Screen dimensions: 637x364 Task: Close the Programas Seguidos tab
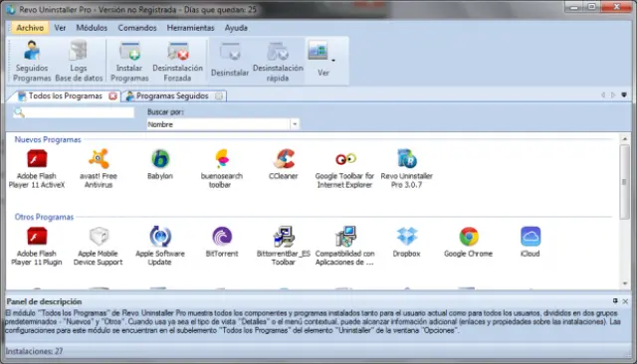219,96
